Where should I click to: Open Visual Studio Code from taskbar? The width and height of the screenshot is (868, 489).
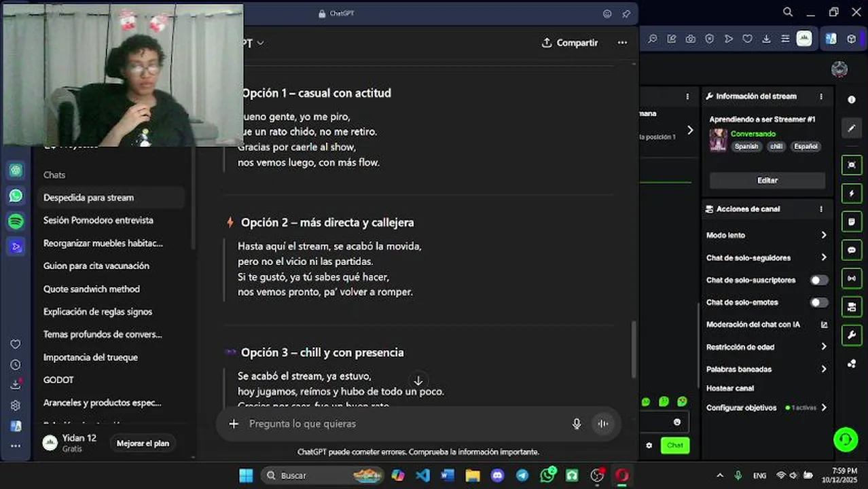422,475
